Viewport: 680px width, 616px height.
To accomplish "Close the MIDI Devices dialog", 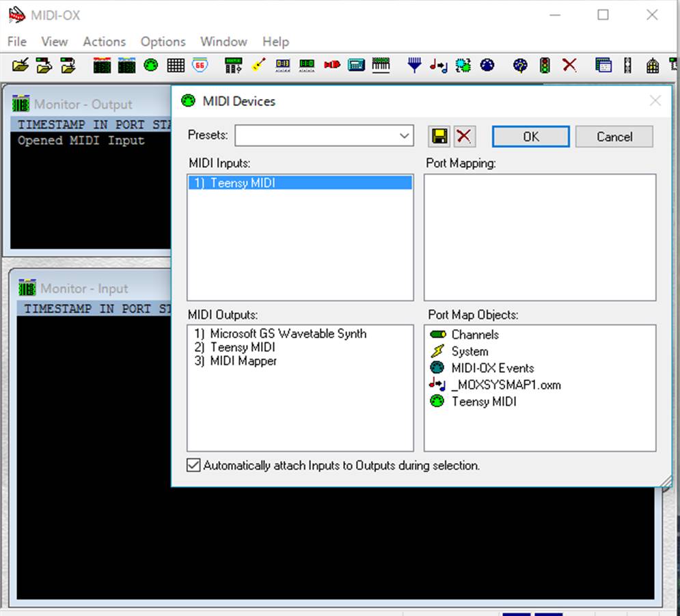I will (x=655, y=101).
